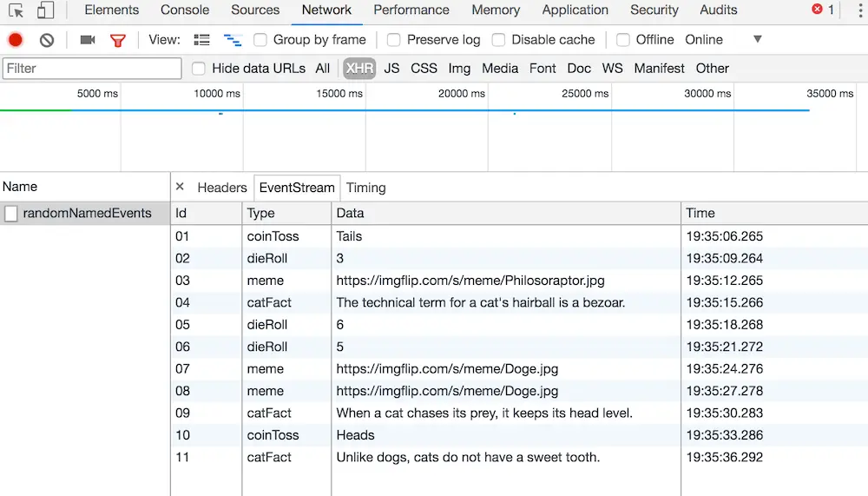Tick the Disable cache checkbox
Viewport: 868px width, 496px height.
[x=498, y=40]
